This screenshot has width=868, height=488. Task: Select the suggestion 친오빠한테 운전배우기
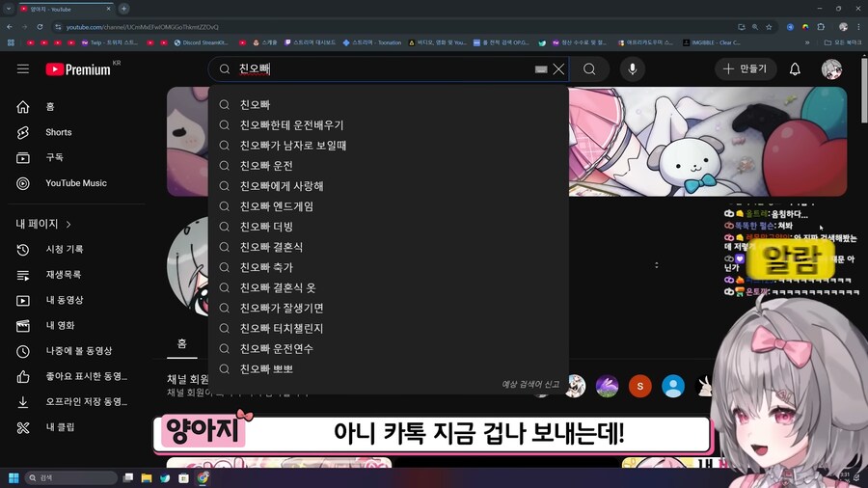pos(389,125)
